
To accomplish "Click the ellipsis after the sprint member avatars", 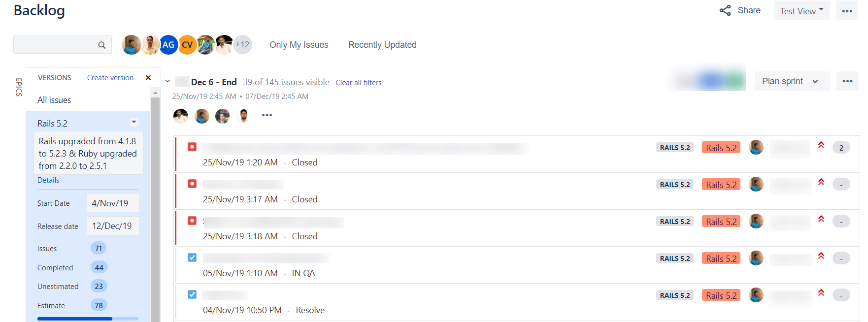I will coord(267,115).
